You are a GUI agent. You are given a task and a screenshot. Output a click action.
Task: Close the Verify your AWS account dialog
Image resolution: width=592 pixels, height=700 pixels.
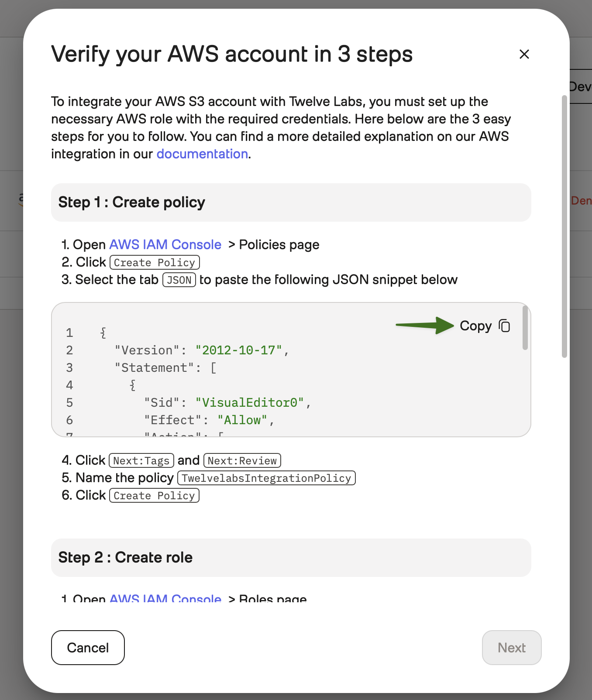(524, 54)
